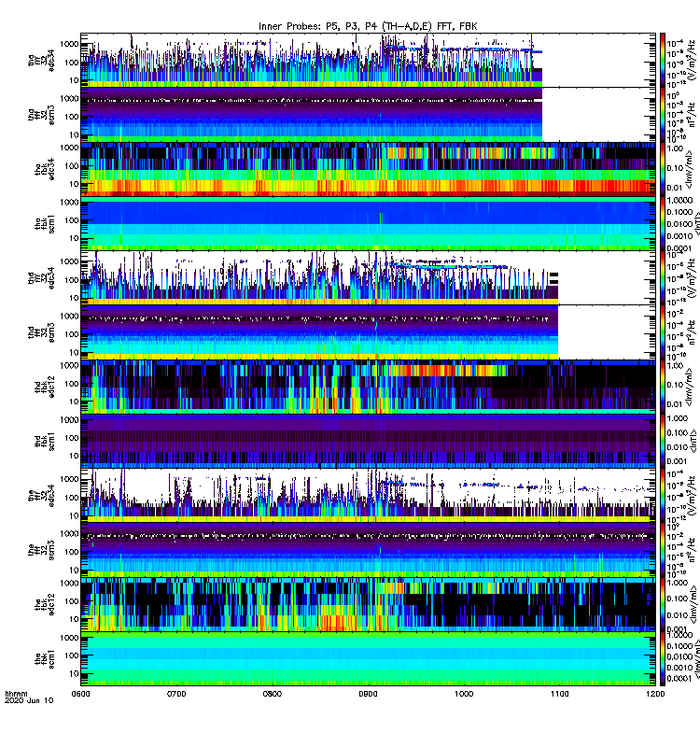The width and height of the screenshot is (700, 747).
Task: Select the 'the fff 32 edc34' panel label
Action: [x=41, y=496]
